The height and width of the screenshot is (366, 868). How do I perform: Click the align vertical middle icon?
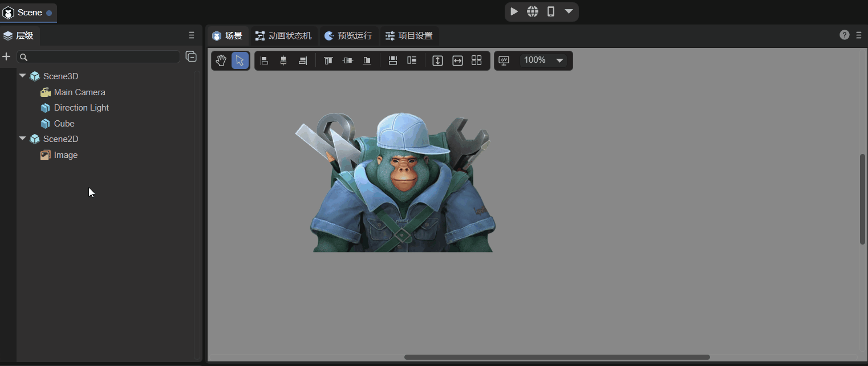347,60
